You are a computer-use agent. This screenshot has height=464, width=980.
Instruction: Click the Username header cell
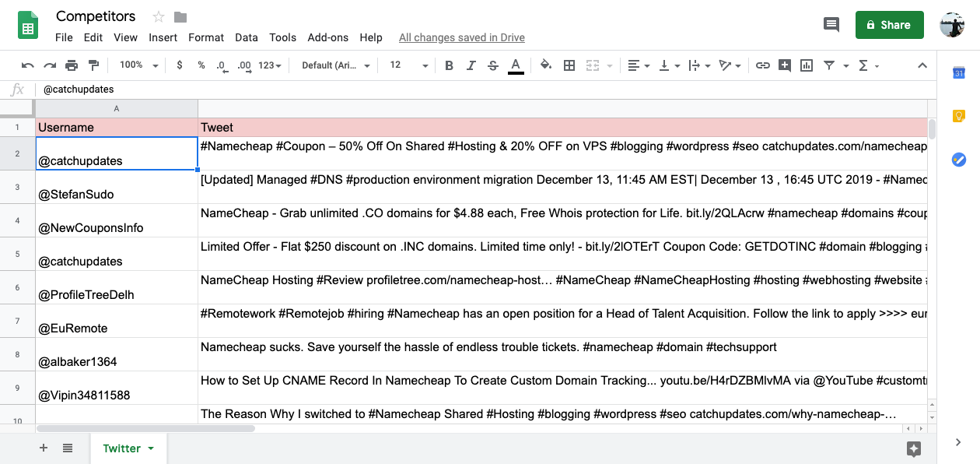click(x=117, y=127)
